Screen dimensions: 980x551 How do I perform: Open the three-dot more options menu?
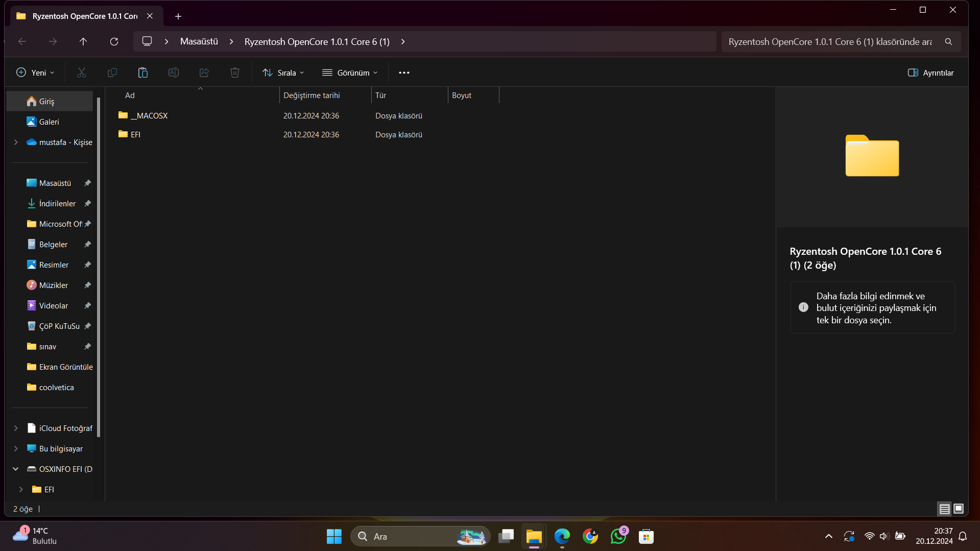(404, 73)
